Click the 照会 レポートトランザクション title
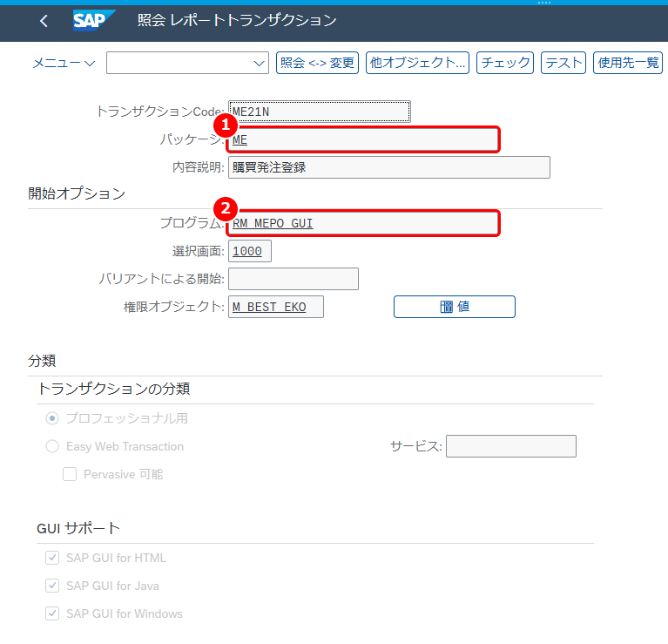The height and width of the screenshot is (644, 668). pos(237,20)
